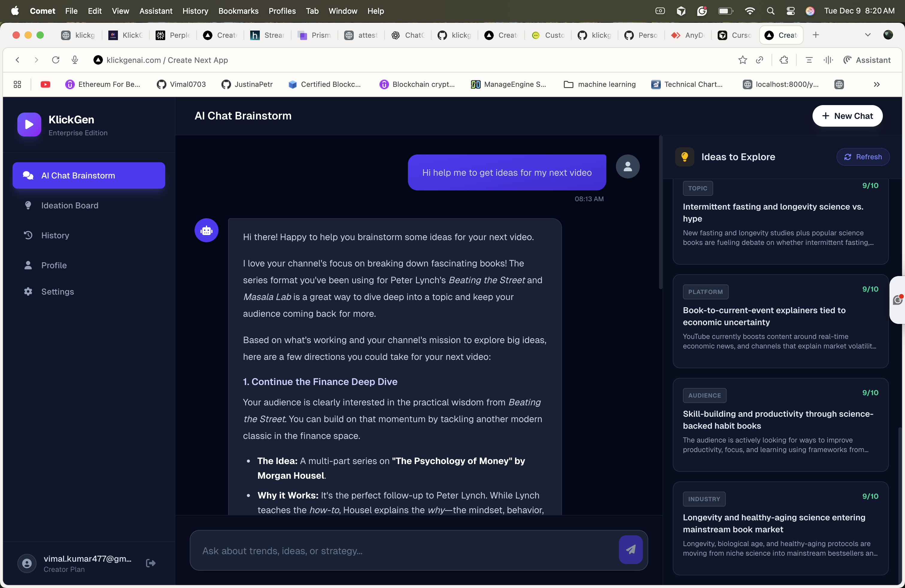The height and width of the screenshot is (588, 905).
Task: Bookmark this page with the star icon
Action: 742,60
